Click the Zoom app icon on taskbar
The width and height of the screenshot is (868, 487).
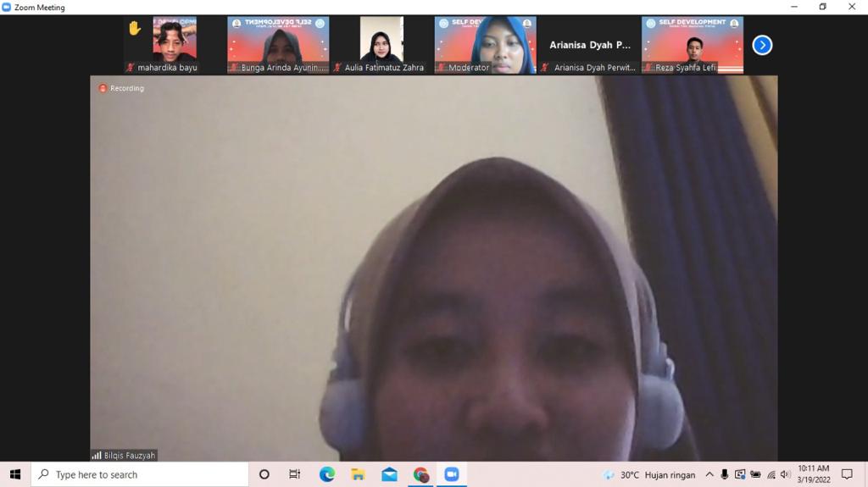tap(452, 475)
